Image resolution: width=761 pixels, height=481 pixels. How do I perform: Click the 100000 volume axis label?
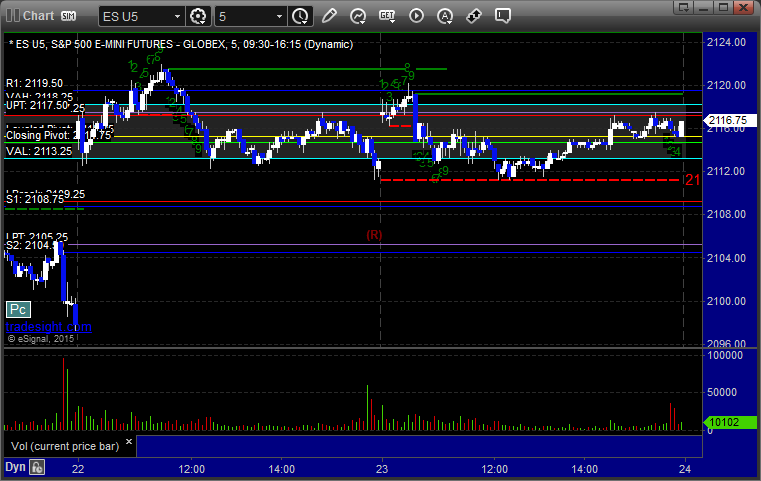pyautogui.click(x=725, y=355)
